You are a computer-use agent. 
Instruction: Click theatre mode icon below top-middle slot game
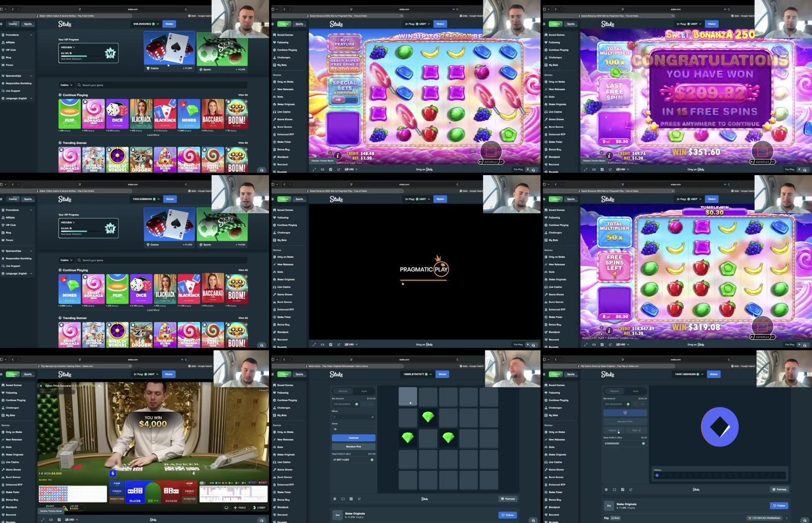coord(322,169)
